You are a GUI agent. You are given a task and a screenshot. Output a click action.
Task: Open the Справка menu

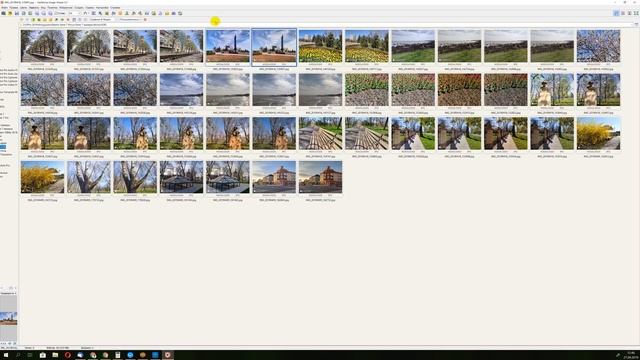pyautogui.click(x=115, y=8)
